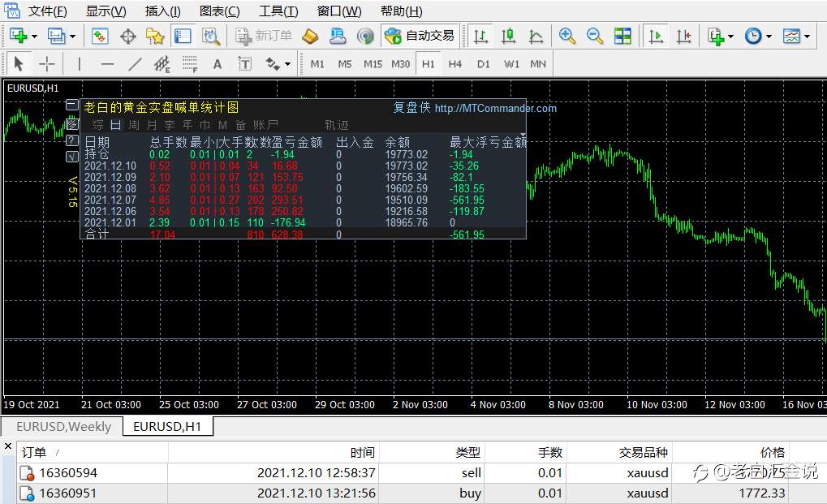Switch chart to M15 timeframe
The image size is (827, 504).
pyautogui.click(x=373, y=64)
